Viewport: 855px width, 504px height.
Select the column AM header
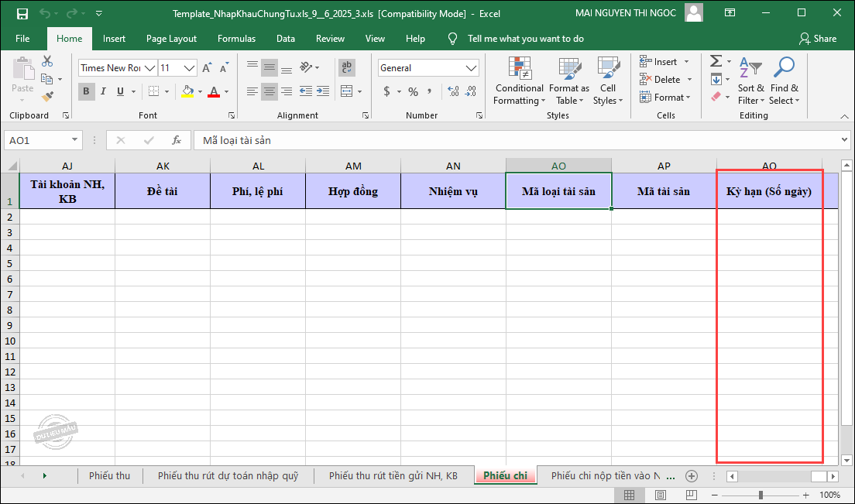(x=353, y=166)
